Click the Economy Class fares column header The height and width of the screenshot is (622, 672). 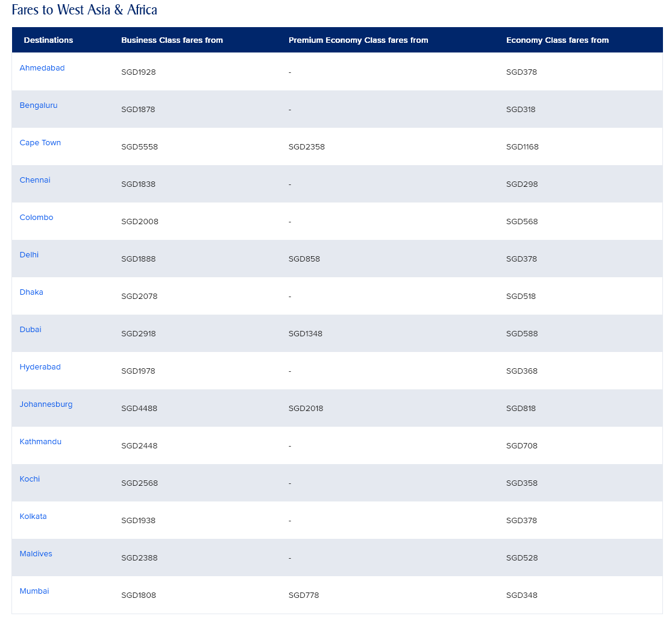coord(557,40)
